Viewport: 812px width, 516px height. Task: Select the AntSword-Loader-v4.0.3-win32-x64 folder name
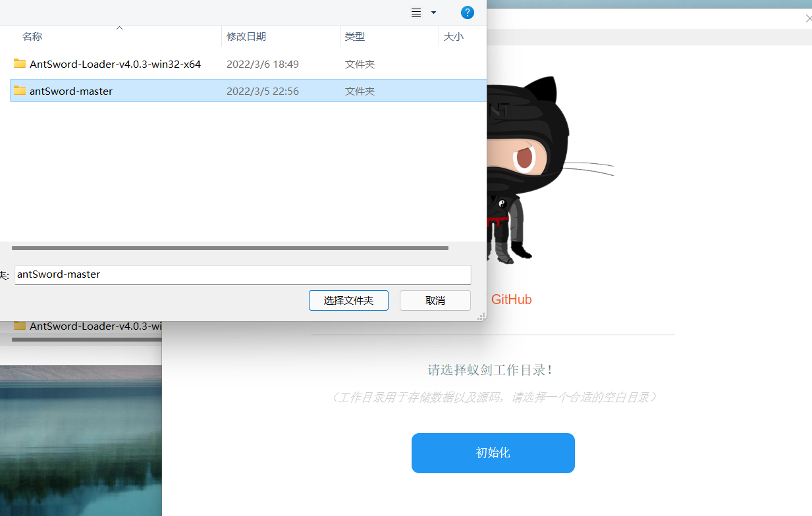[115, 64]
